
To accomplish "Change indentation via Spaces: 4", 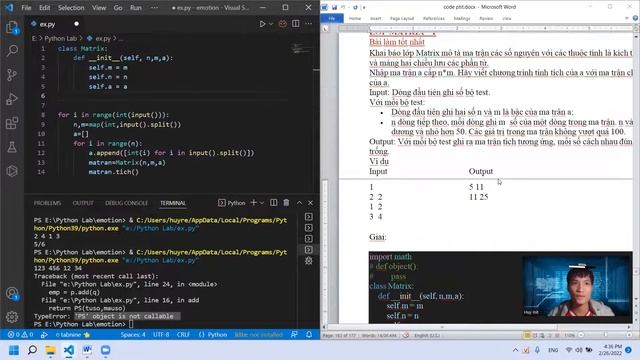I will click(x=133, y=335).
